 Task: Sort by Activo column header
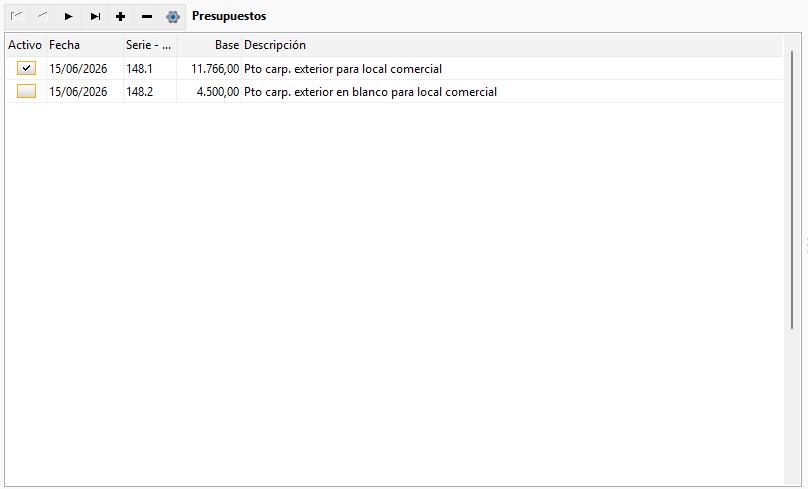coord(25,45)
